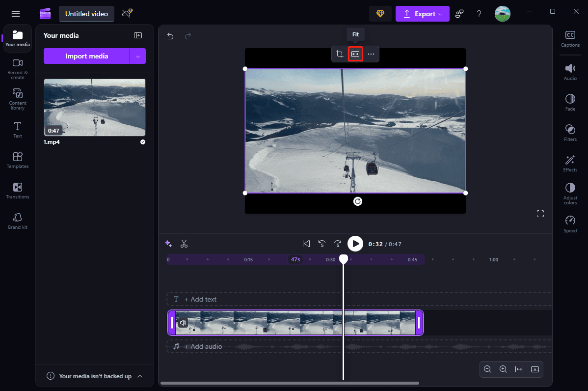Collapse the Your media panel
Screen dimensions: 588x391
pos(138,35)
